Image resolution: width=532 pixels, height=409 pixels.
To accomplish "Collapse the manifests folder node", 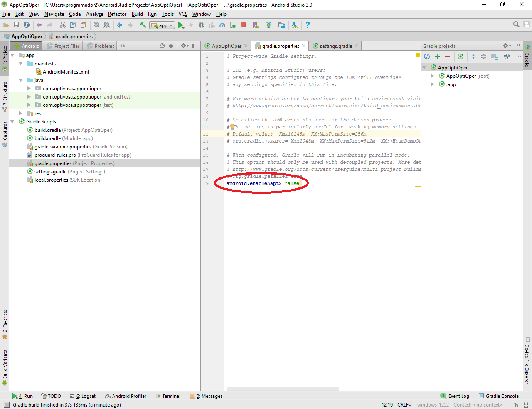I will pos(20,64).
